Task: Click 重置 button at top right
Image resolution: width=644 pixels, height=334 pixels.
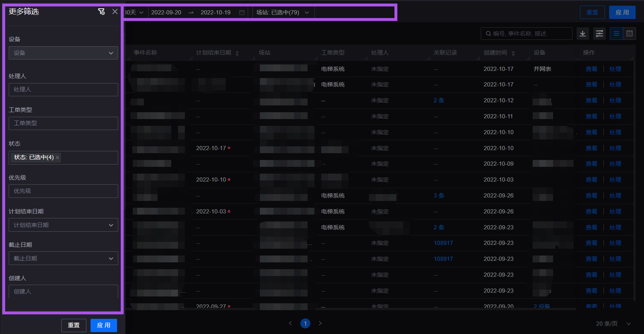Action: pyautogui.click(x=592, y=13)
